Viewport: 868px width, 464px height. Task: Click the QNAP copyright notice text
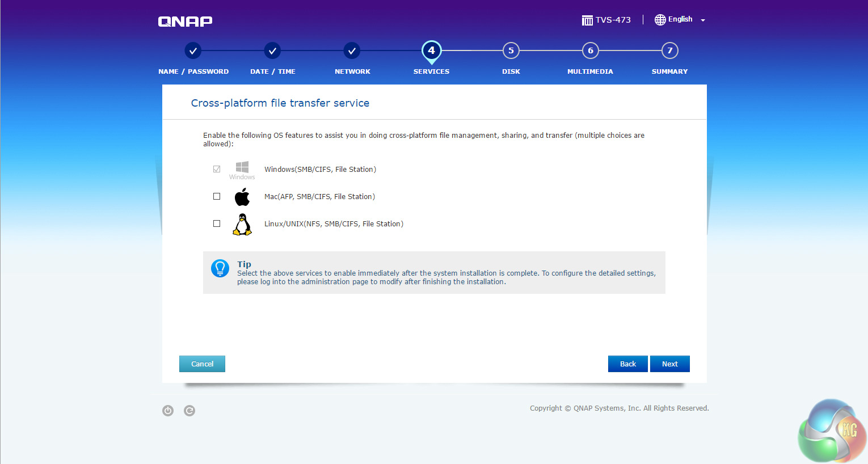620,408
